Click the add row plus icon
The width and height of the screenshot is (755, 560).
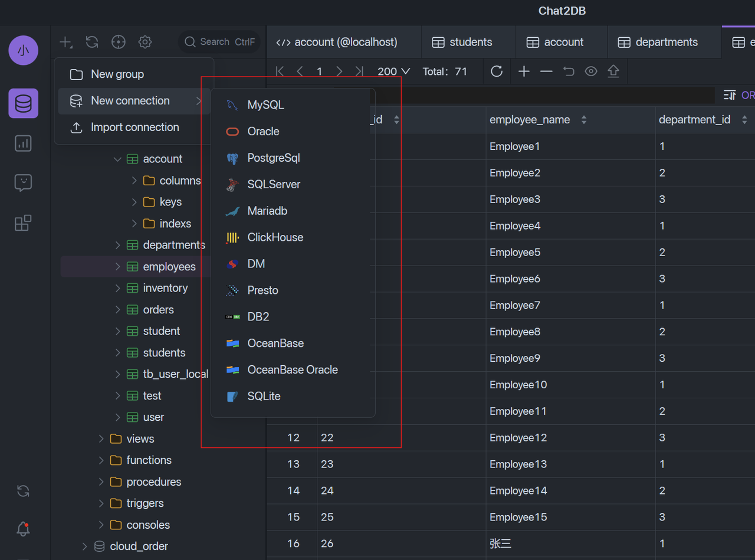(524, 71)
